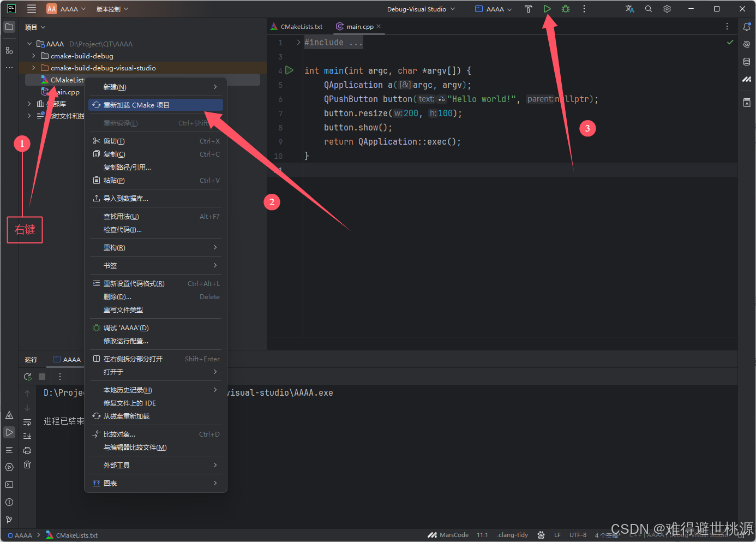
Task: Click LF line separator in status bar
Action: click(557, 535)
